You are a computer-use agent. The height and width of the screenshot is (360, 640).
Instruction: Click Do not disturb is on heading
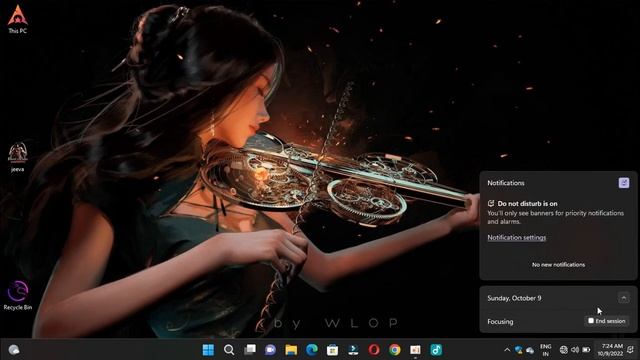click(x=527, y=203)
